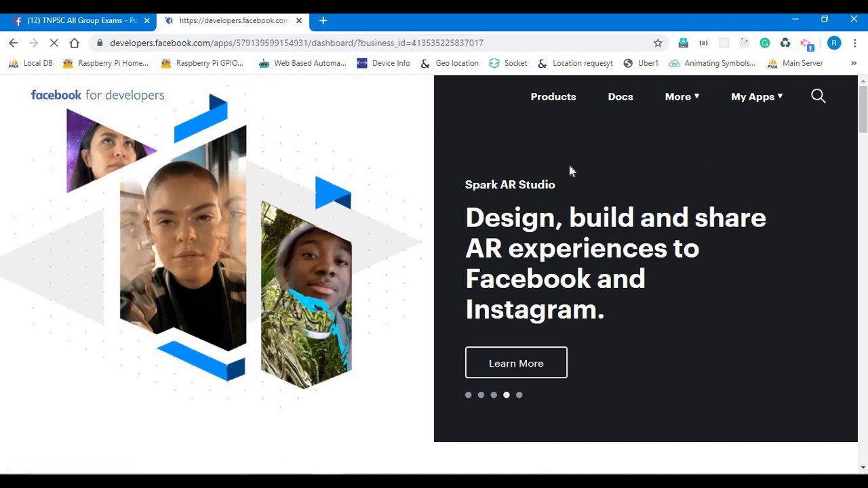Open the Products menu

click(553, 96)
